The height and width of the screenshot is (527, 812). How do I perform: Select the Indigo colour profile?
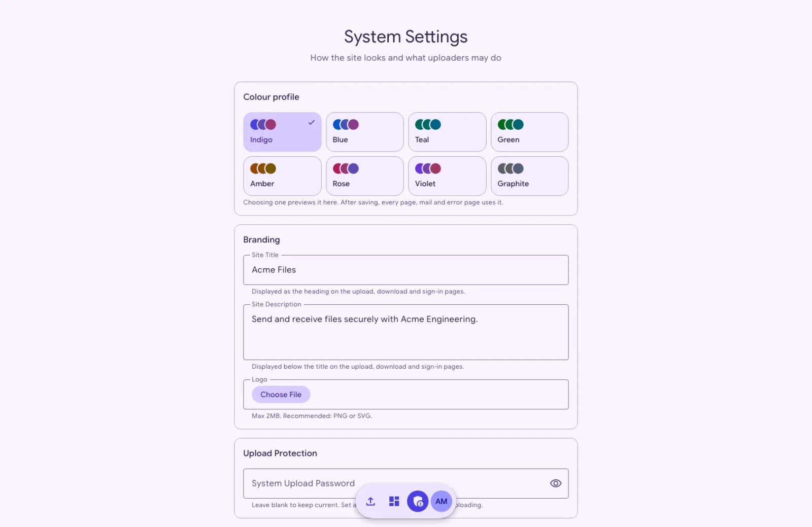[282, 132]
